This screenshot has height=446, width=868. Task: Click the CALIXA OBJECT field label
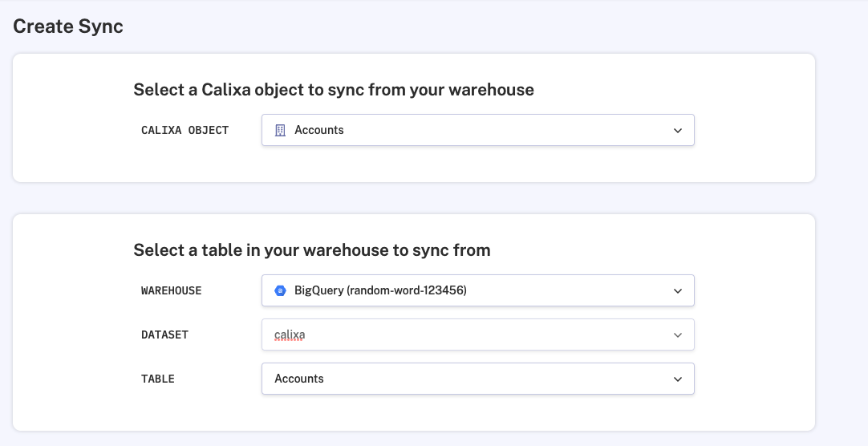(x=185, y=130)
